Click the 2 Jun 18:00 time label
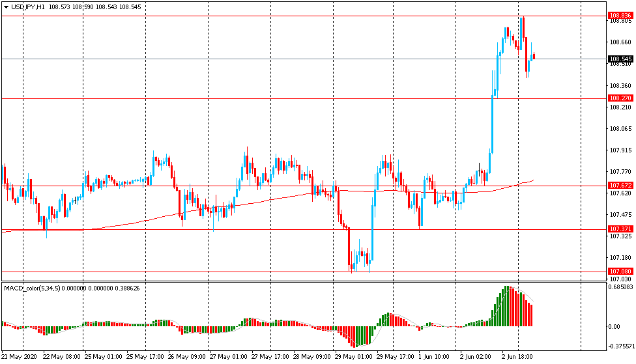This screenshot has height=364, width=636. [517, 357]
